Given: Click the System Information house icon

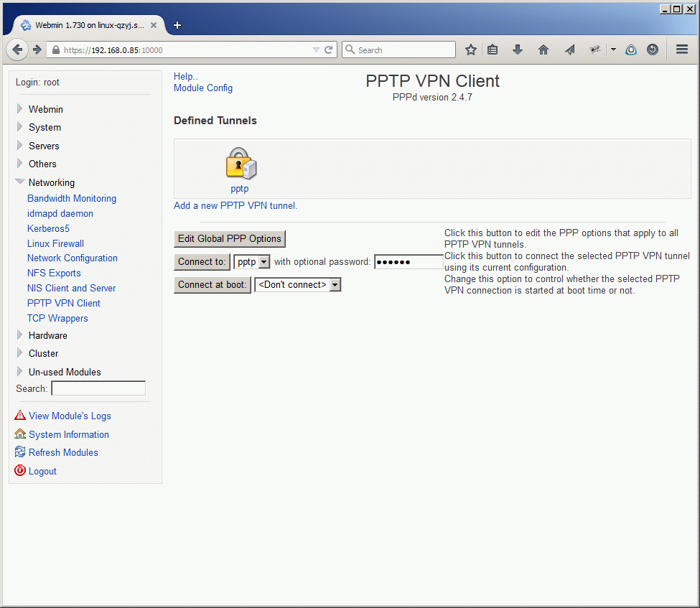Looking at the screenshot, I should click(20, 434).
